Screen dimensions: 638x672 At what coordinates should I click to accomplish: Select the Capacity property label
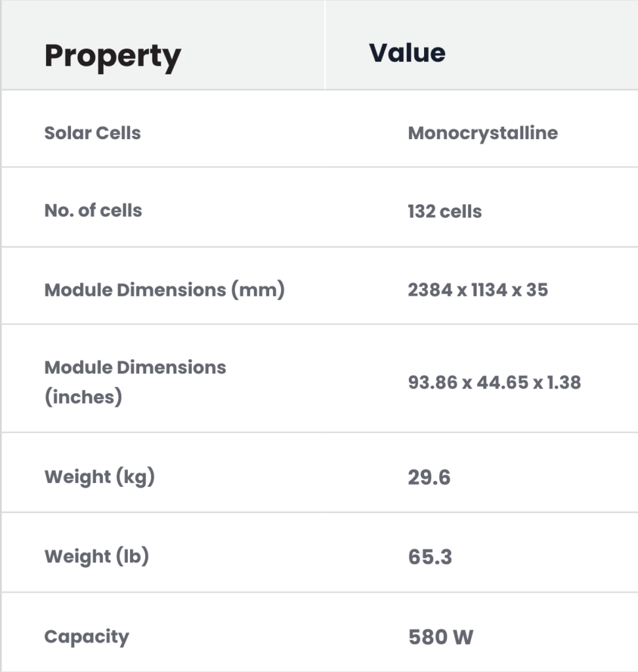click(87, 637)
